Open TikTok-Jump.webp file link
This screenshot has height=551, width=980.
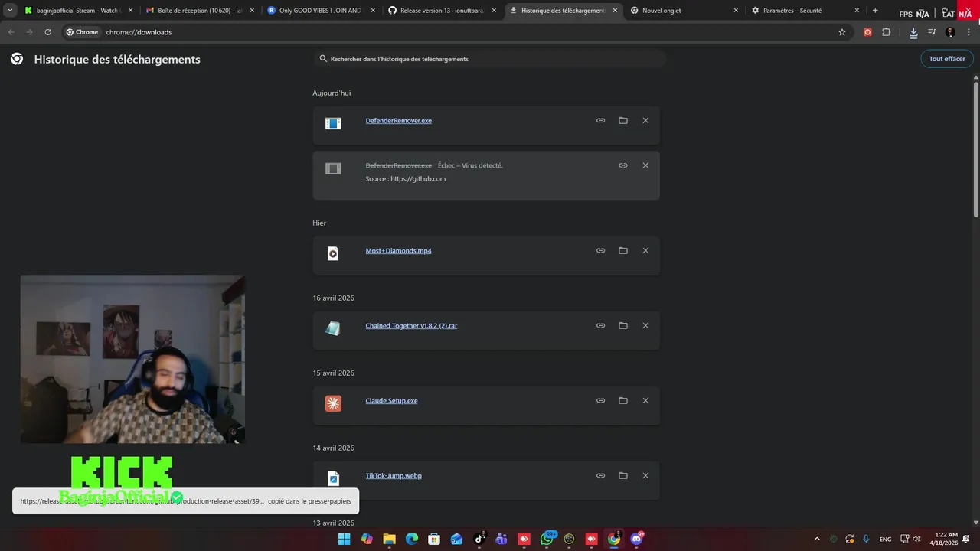(x=394, y=476)
